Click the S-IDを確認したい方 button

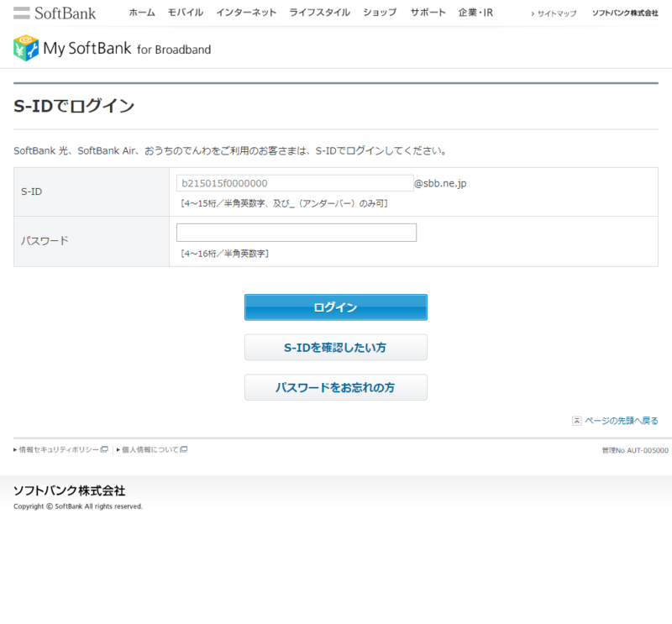tap(335, 347)
